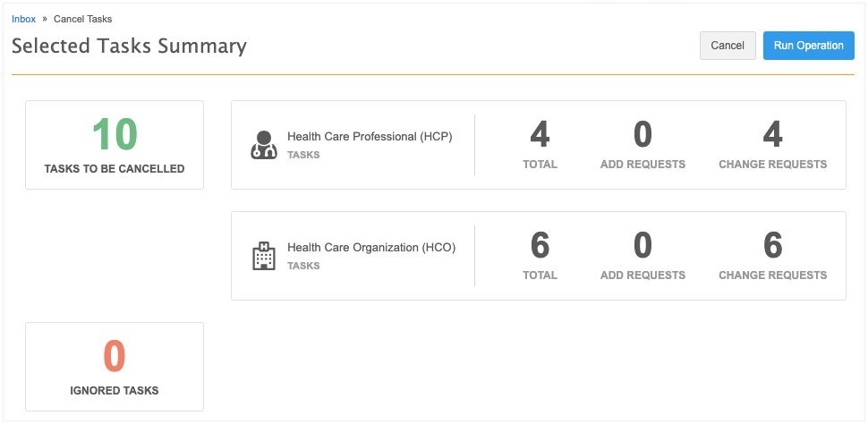
Task: Go back to Inbox via breadcrumb
Action: pos(24,19)
